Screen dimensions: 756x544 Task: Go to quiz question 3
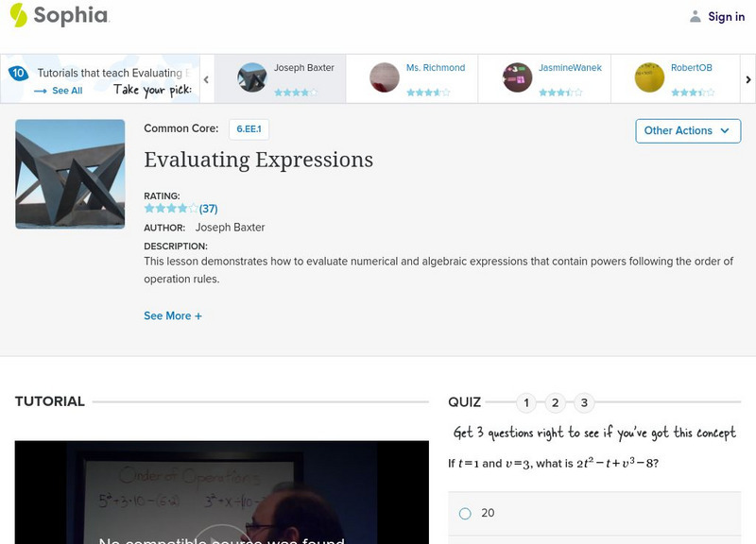coord(584,403)
